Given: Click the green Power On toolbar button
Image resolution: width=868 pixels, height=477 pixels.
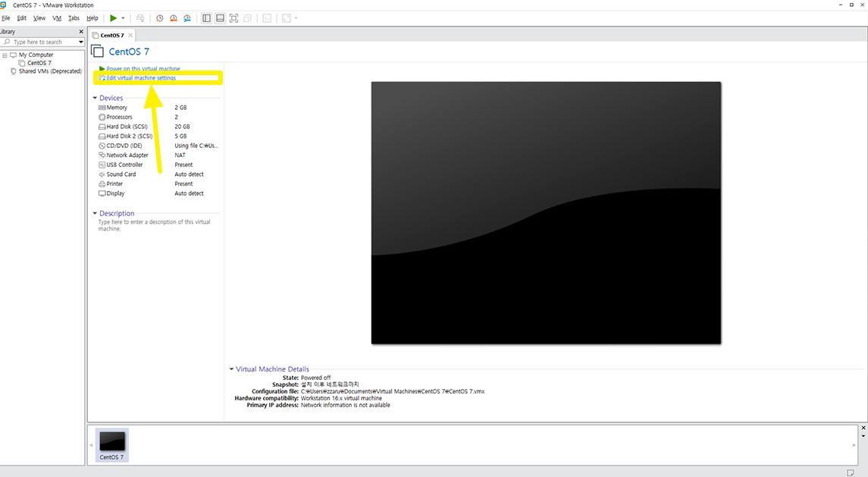Looking at the screenshot, I should click(114, 18).
